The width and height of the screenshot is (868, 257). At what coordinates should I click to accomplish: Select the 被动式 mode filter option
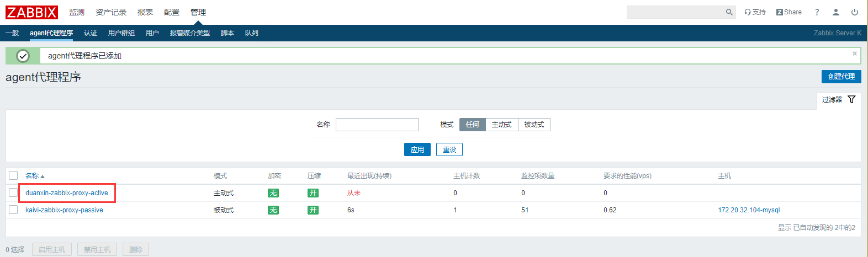(x=534, y=125)
